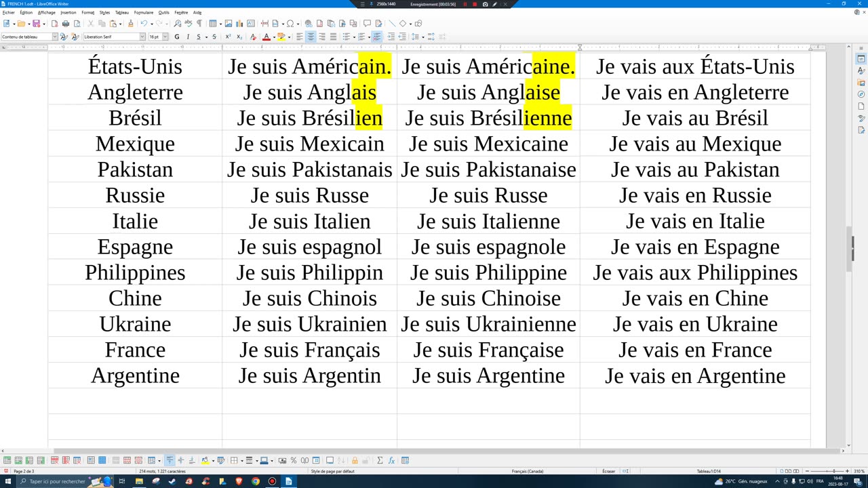The width and height of the screenshot is (868, 488).
Task: Toggle Strikethrough formatting button
Action: [x=214, y=37]
